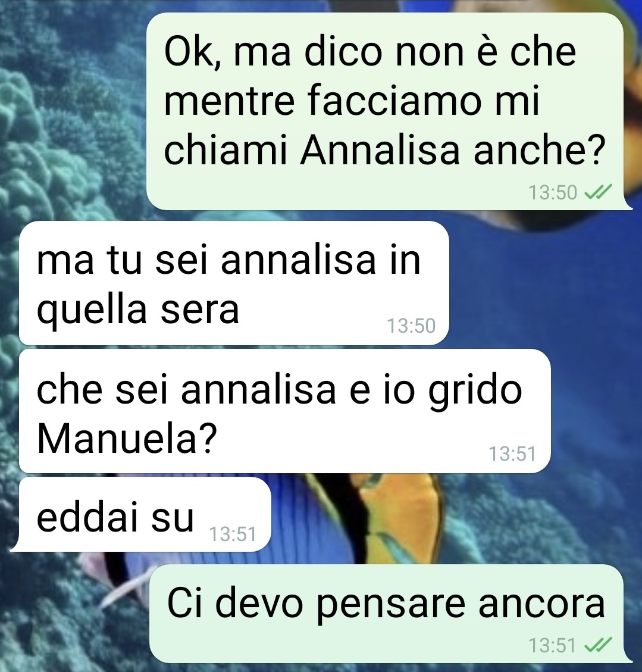
Task: Click the 13:50 timestamp under "quella sera"
Action: tap(411, 326)
